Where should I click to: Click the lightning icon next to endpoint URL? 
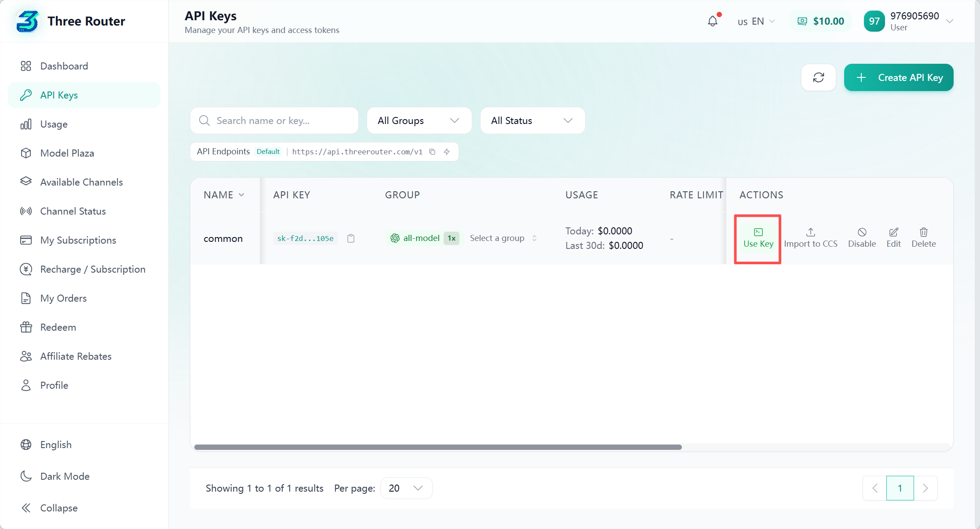pos(447,152)
